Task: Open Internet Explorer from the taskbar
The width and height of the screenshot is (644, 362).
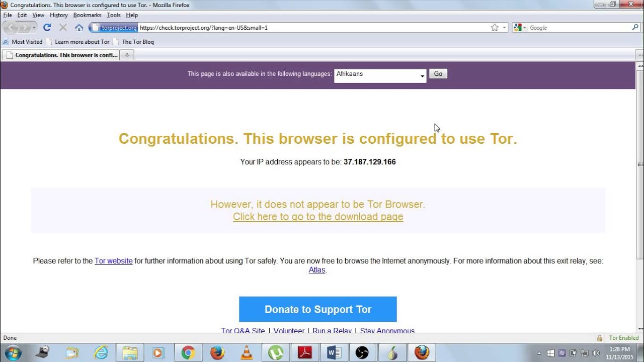Action: click(x=101, y=352)
